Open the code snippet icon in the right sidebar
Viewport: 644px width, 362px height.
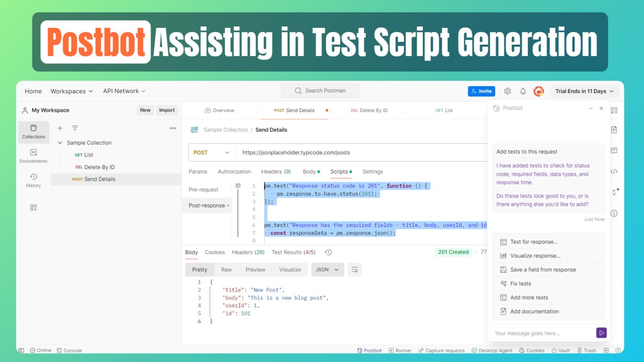click(614, 171)
